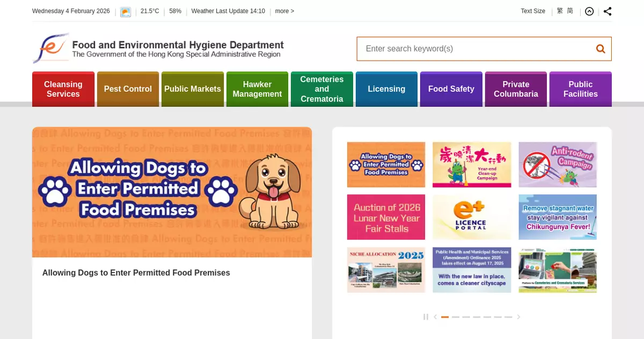Expand weather details via more >
The width and height of the screenshot is (644, 339).
pos(284,11)
